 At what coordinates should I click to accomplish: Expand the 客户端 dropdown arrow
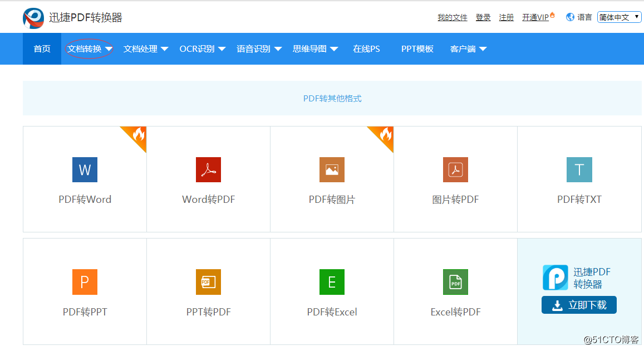point(483,49)
